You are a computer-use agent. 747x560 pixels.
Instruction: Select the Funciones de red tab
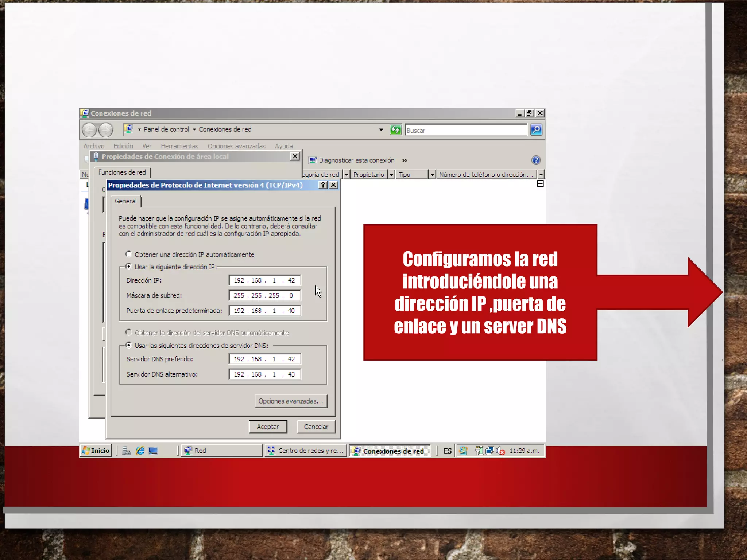(x=122, y=172)
